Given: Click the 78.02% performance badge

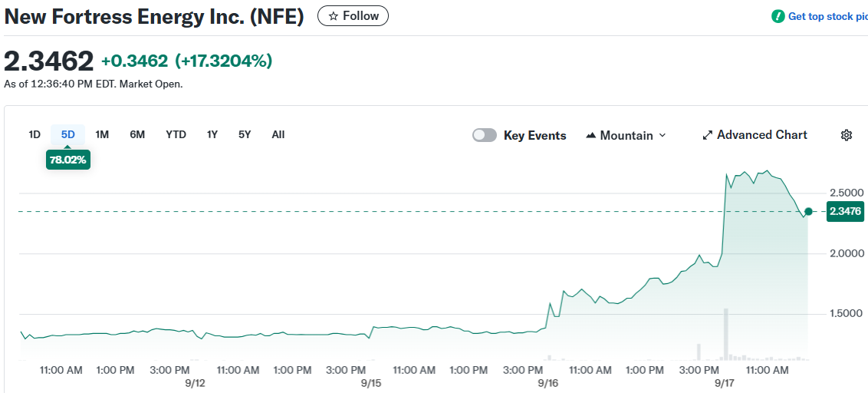Looking at the screenshot, I should coord(68,160).
